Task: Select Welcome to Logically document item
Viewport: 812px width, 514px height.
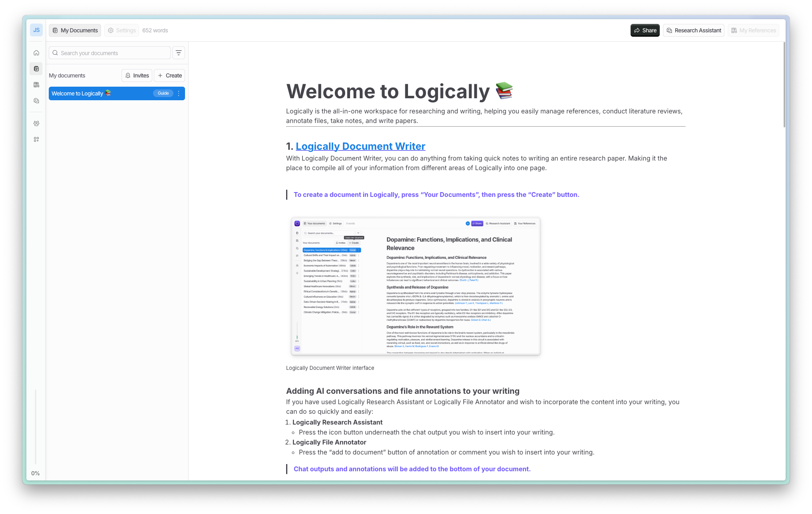Action: click(100, 93)
